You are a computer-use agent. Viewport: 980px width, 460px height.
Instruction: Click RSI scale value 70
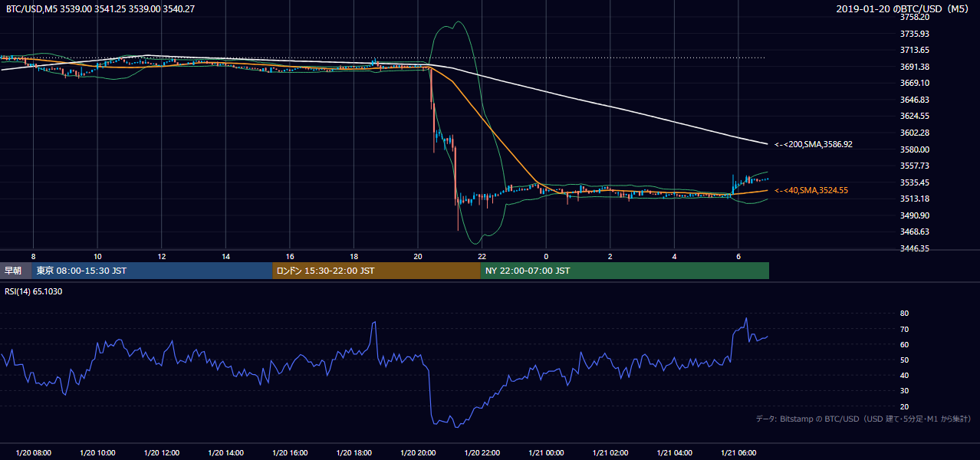[x=904, y=329]
